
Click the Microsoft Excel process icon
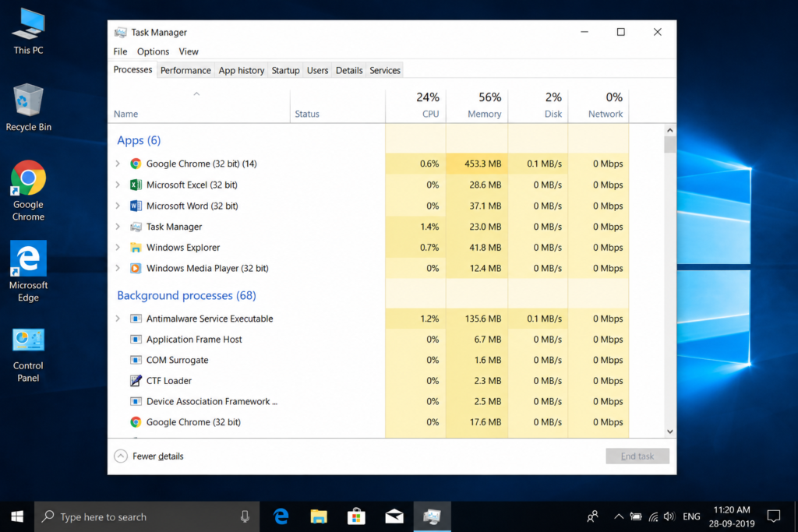136,185
